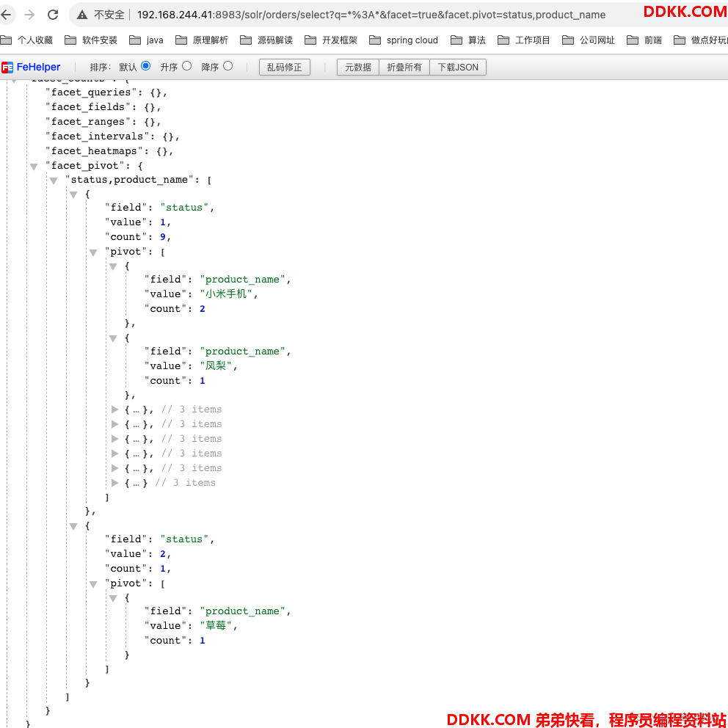This screenshot has height=728, width=728.
Task: Focus the address bar URL field
Action: click(371, 15)
